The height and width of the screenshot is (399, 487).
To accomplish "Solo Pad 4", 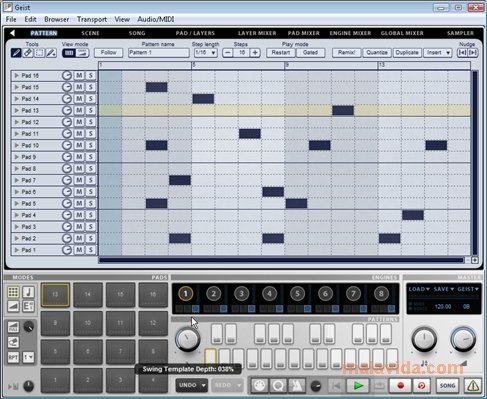I will 91,215.
